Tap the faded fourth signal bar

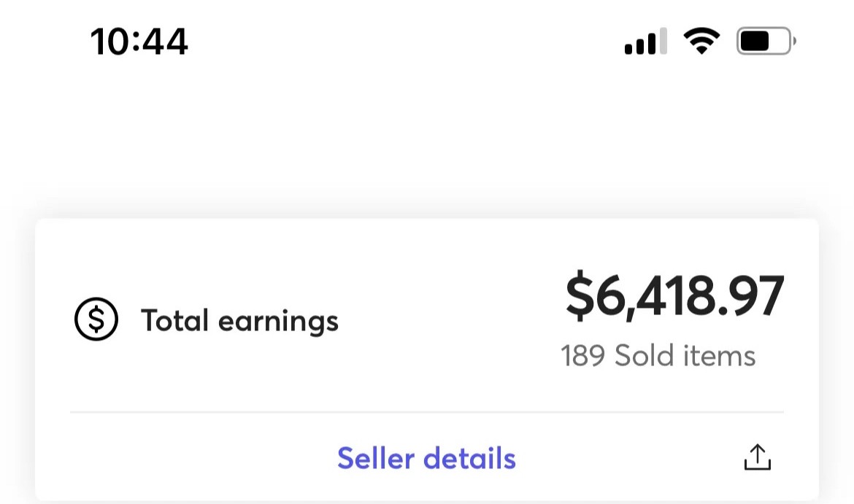click(x=663, y=41)
